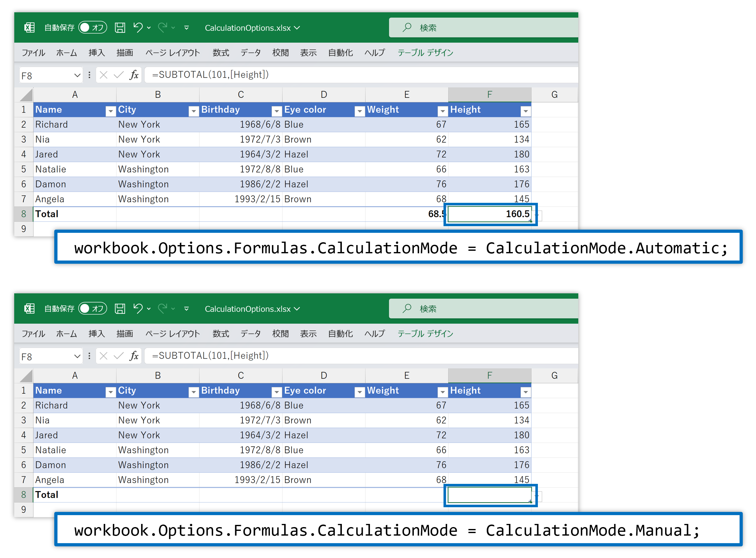Open the ホーム tab in top window
The height and width of the screenshot is (558, 756).
[x=66, y=53]
